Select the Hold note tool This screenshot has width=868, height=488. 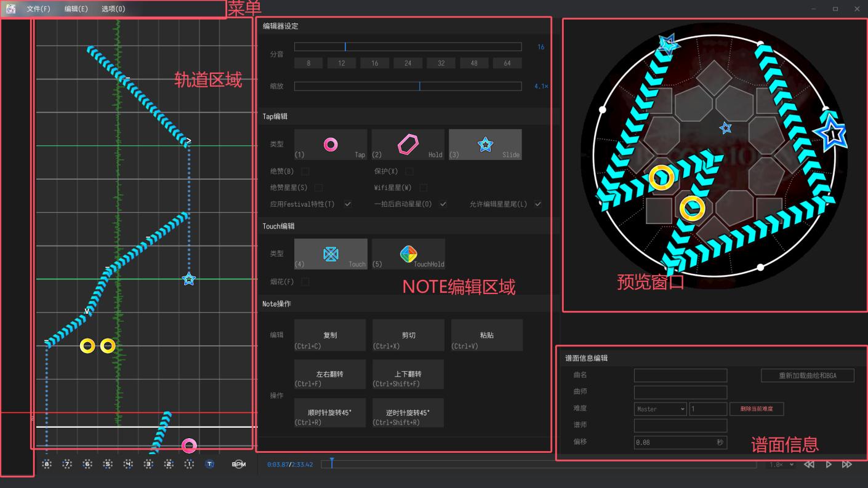pyautogui.click(x=408, y=144)
